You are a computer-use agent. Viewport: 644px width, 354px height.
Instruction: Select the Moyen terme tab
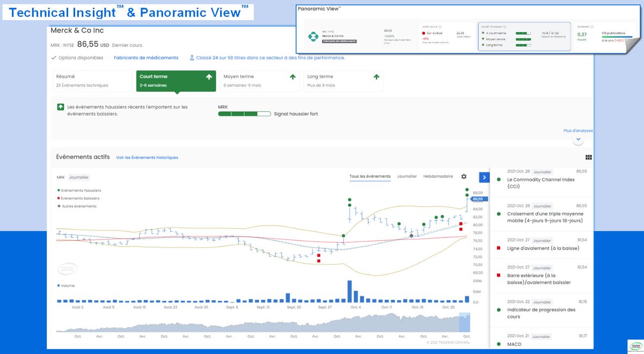pos(260,80)
